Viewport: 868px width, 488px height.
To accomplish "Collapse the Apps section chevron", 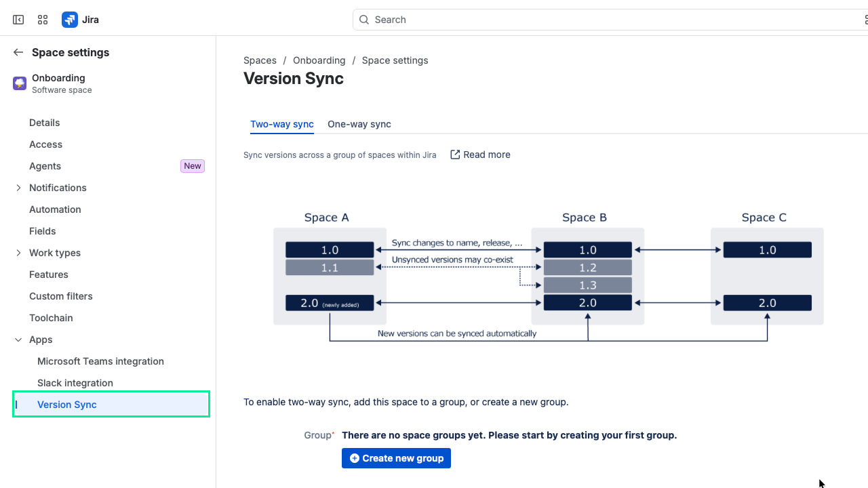I will (18, 340).
